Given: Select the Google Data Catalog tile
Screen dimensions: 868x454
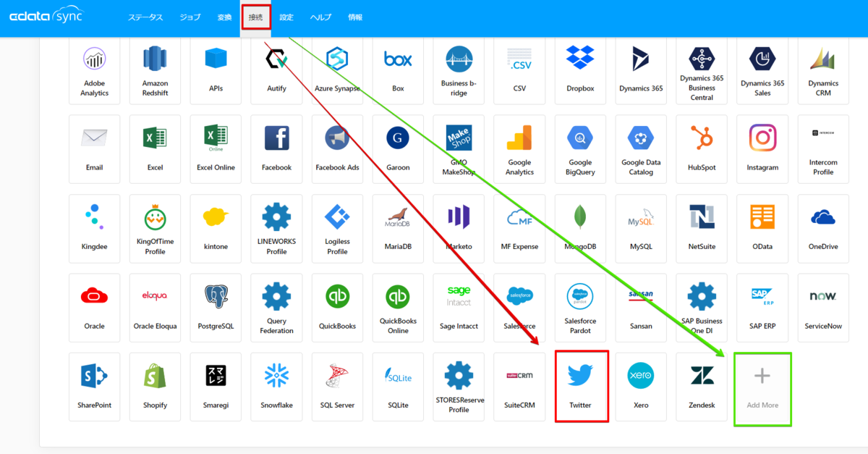Looking at the screenshot, I should coord(642,149).
